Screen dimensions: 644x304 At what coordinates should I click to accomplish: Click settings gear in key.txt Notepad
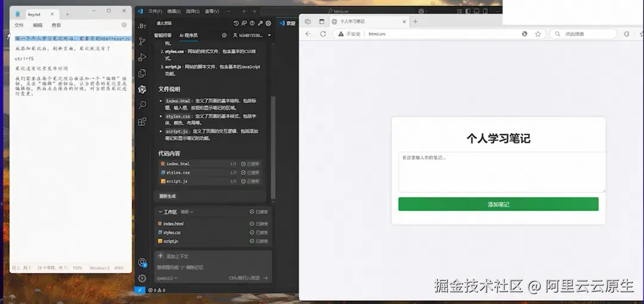pos(124,25)
